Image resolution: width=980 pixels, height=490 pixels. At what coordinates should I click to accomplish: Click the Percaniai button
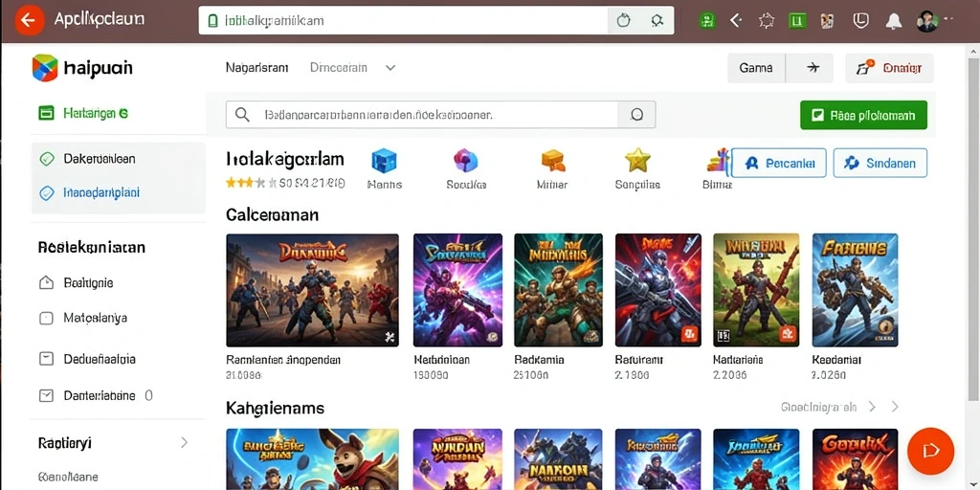tap(779, 163)
